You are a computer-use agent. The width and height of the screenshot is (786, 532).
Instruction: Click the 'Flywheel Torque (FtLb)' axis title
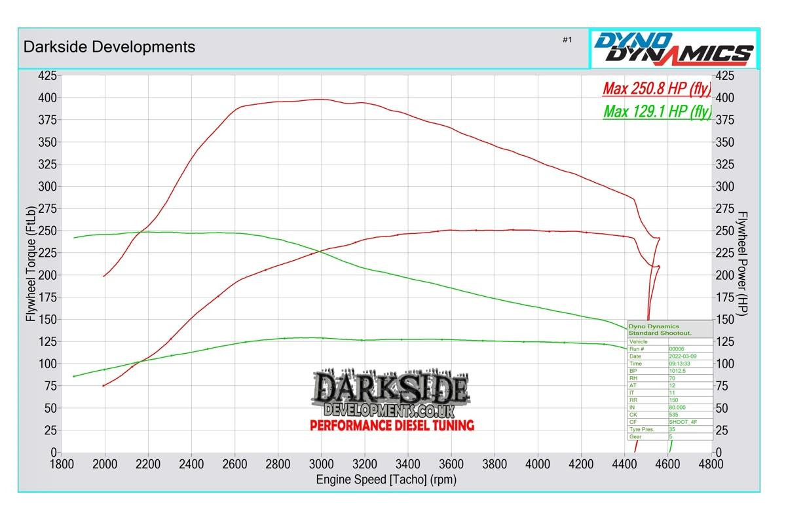[30, 263]
